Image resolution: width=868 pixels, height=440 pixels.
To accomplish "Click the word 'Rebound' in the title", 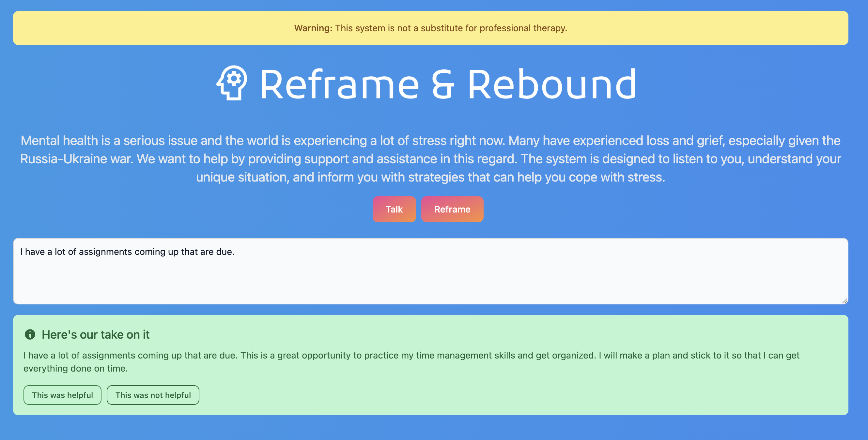I will 552,84.
